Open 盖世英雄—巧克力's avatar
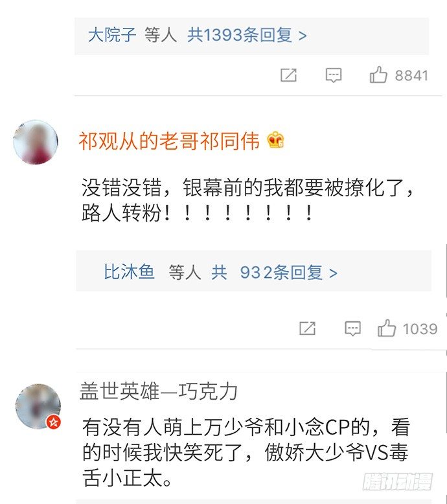The height and width of the screenshot is (504, 447). pos(38,406)
